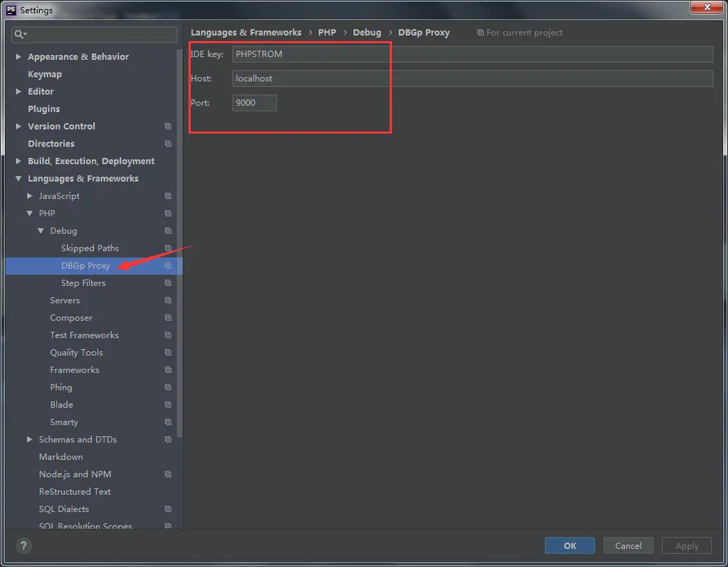Open the ReStructured Text page
Viewport: 728px width, 567px height.
pos(74,492)
